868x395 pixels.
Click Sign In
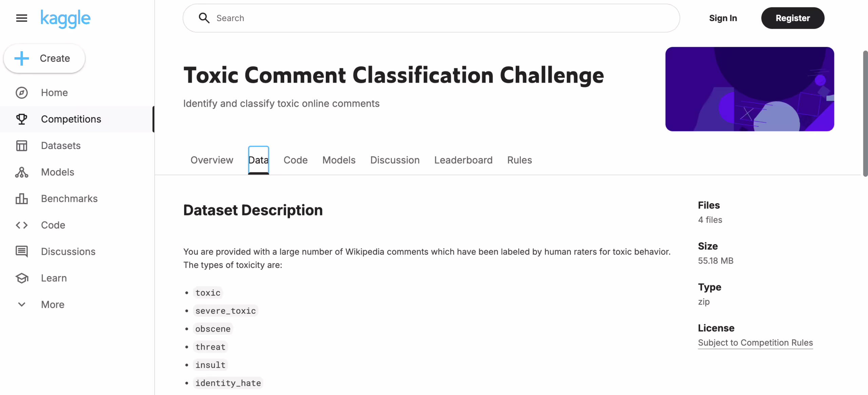[723, 18]
